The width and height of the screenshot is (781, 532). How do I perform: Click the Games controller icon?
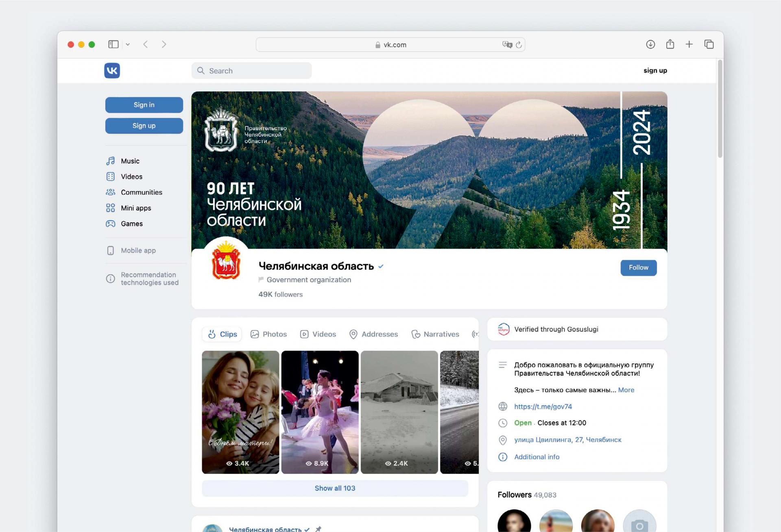pyautogui.click(x=111, y=224)
